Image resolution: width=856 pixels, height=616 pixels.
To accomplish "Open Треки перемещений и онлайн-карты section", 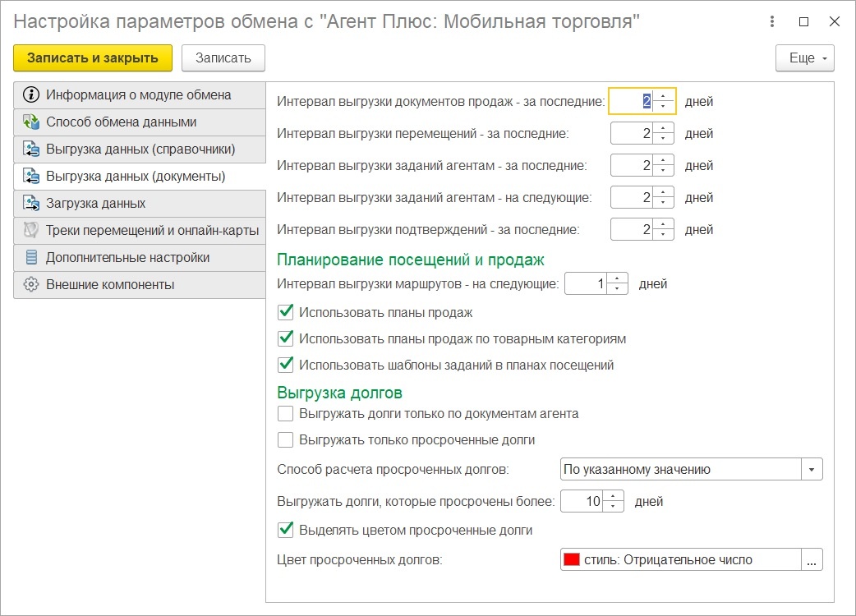I will pyautogui.click(x=140, y=230).
